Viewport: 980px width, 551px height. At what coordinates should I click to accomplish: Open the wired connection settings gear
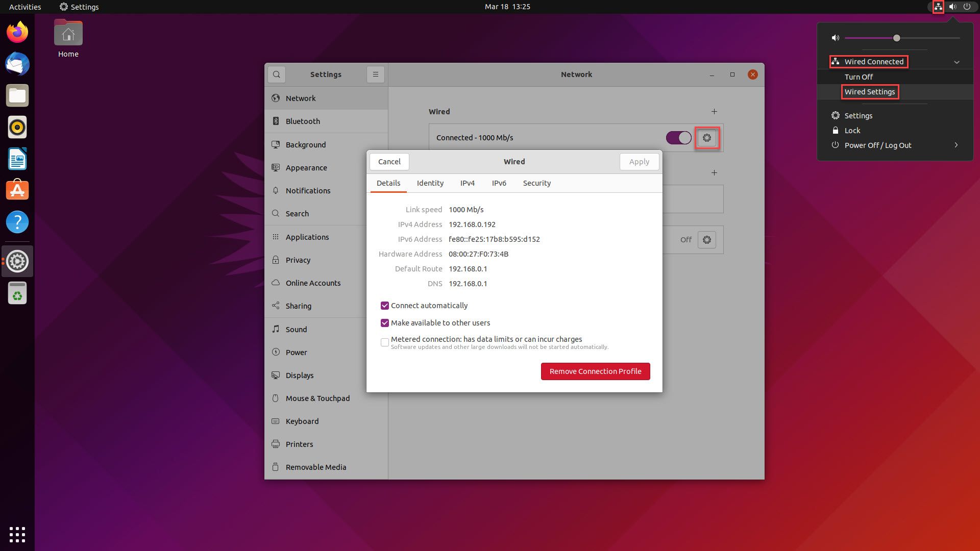pyautogui.click(x=707, y=138)
